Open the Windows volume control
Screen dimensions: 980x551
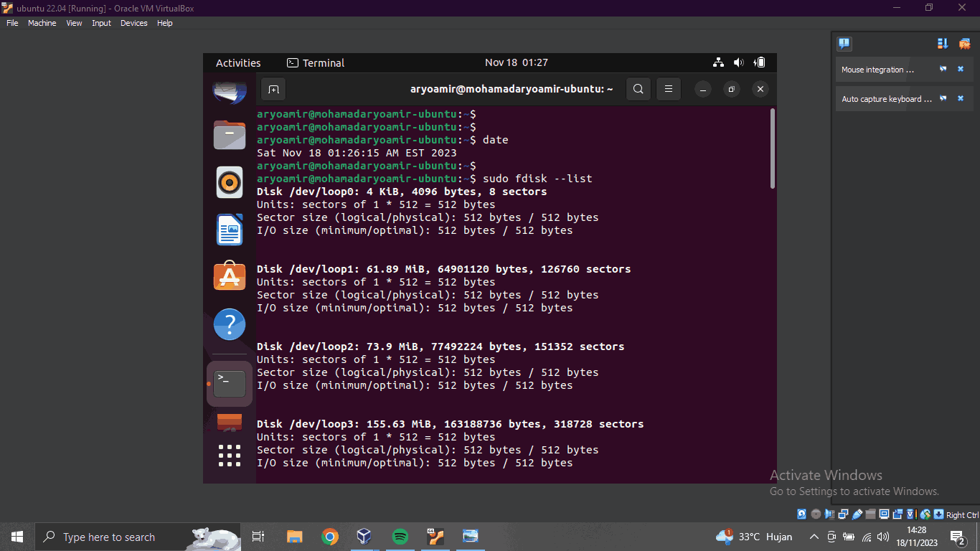[883, 537]
